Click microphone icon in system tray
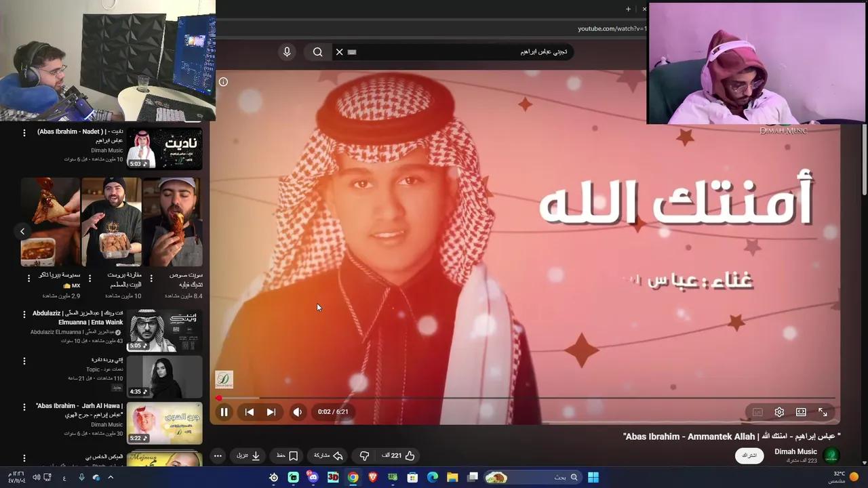The width and height of the screenshot is (868, 488). click(81, 477)
